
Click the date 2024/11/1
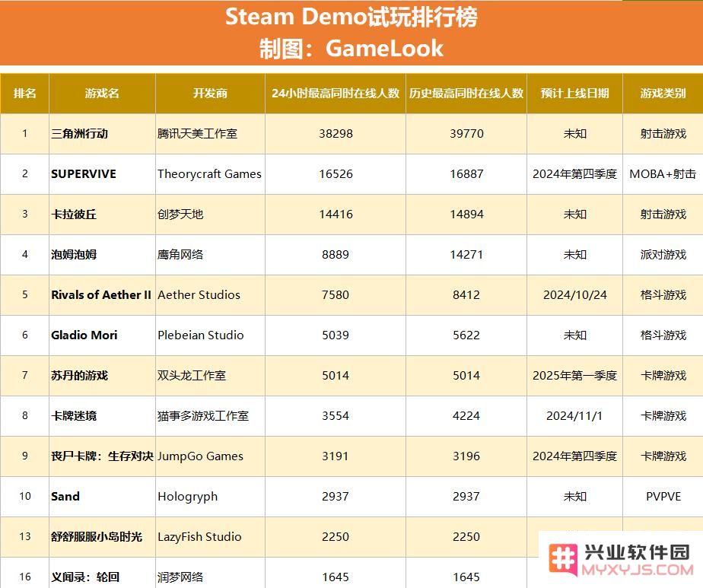coord(574,416)
